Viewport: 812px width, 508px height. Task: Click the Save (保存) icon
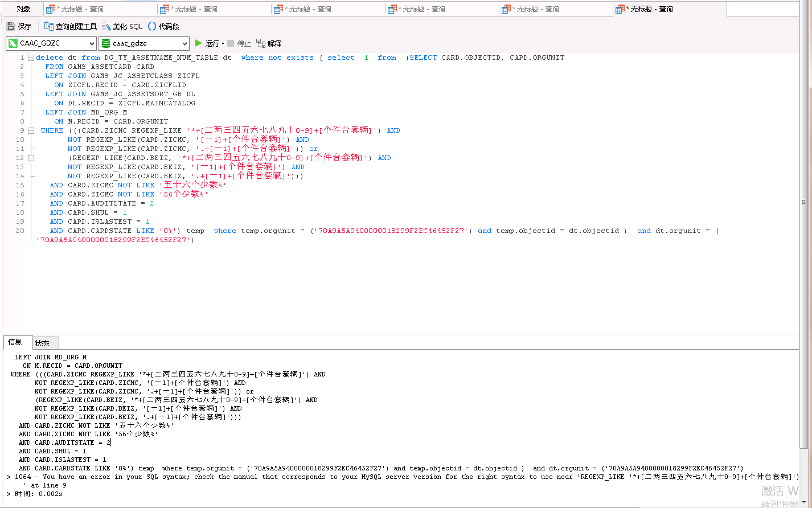(11, 26)
